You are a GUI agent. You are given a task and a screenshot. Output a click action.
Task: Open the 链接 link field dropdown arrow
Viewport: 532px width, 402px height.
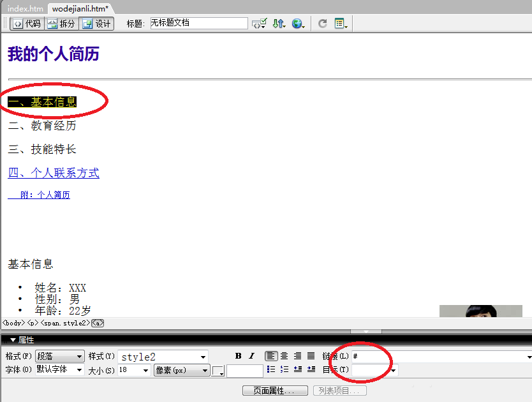point(529,357)
